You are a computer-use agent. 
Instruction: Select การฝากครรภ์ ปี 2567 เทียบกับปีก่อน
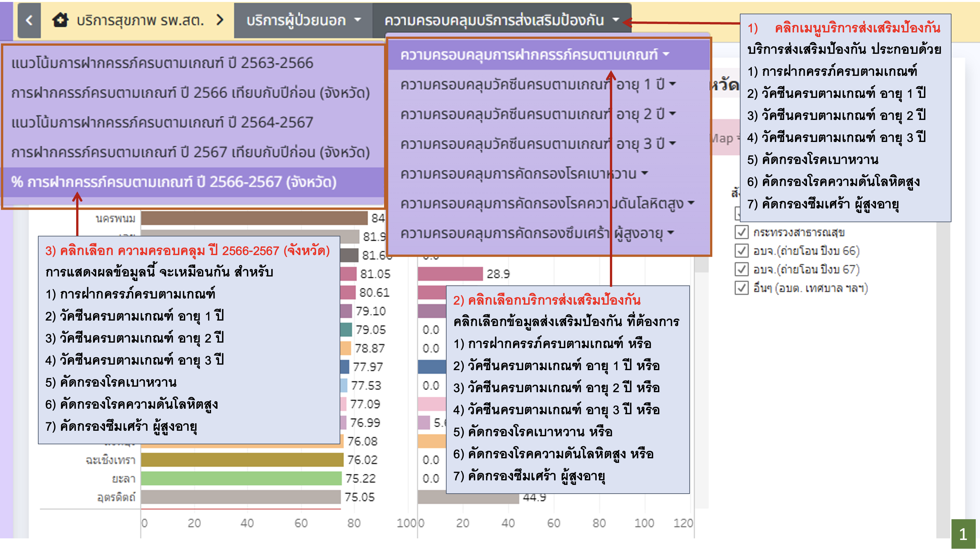(x=190, y=152)
